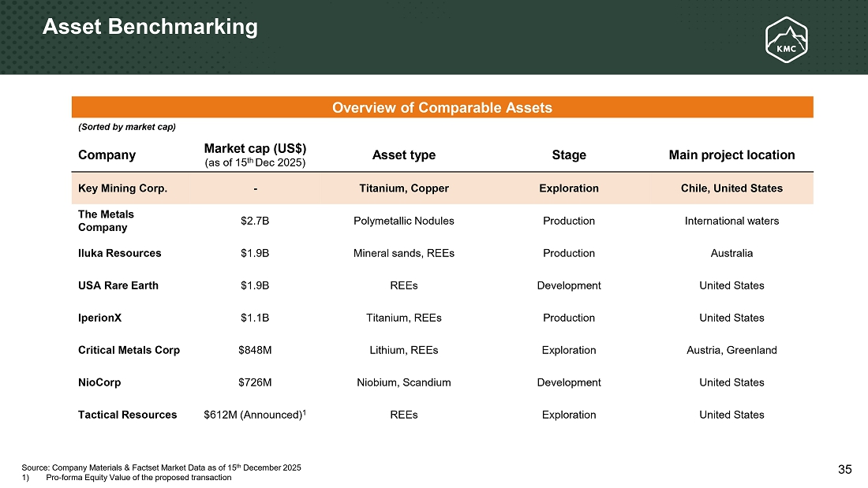Select the Polymetallic Nodules asset type cell
The width and height of the screenshot is (868, 488).
(403, 221)
